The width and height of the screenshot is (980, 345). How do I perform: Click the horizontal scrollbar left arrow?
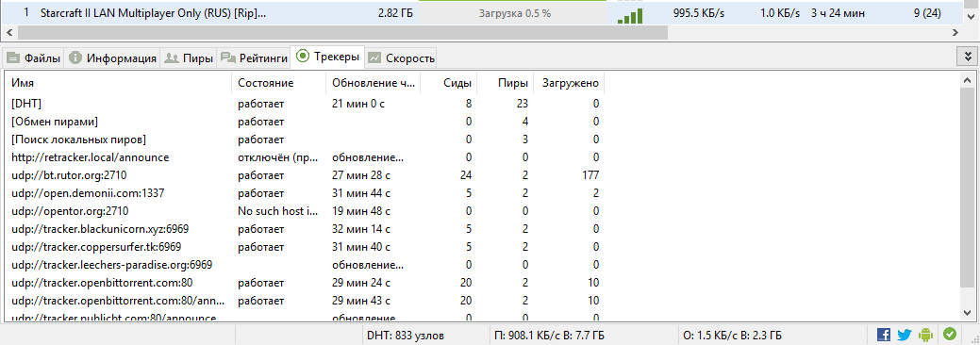pos(8,32)
